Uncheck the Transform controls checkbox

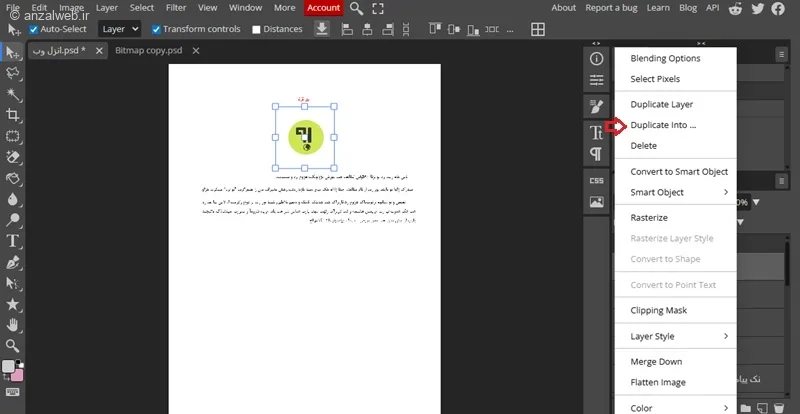tap(156, 29)
